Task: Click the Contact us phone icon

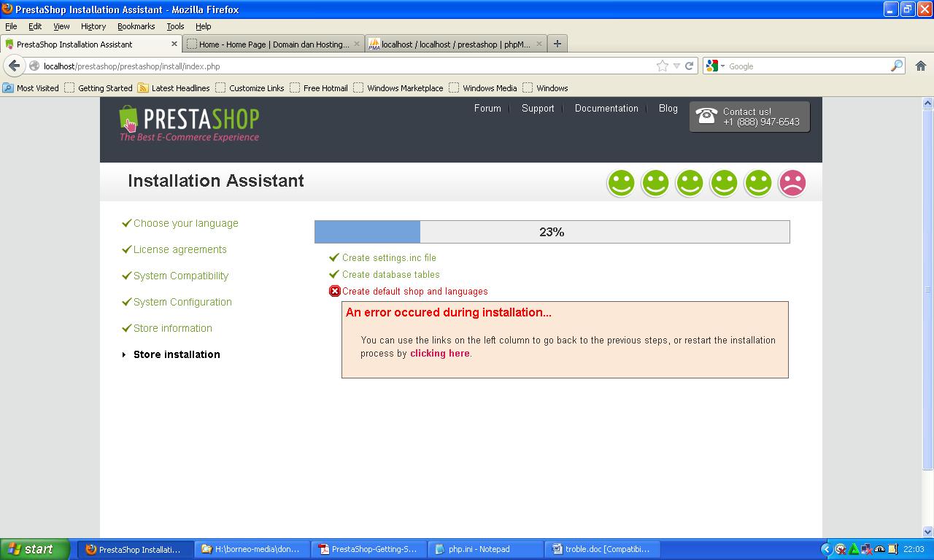Action: pyautogui.click(x=706, y=116)
